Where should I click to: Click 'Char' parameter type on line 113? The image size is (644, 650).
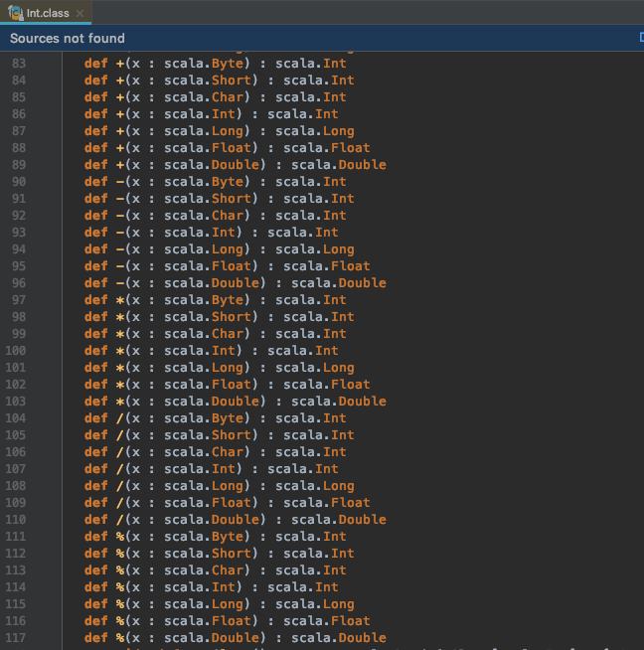click(228, 570)
